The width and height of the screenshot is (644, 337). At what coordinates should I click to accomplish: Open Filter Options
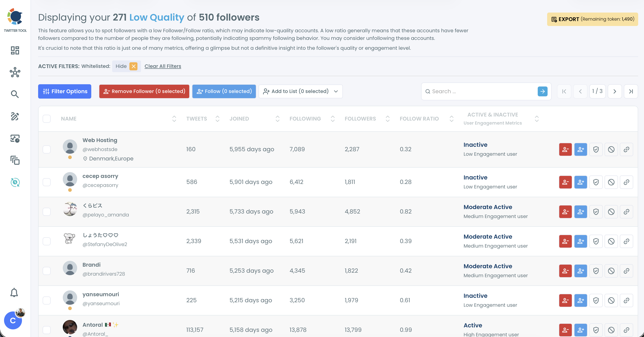click(x=65, y=91)
